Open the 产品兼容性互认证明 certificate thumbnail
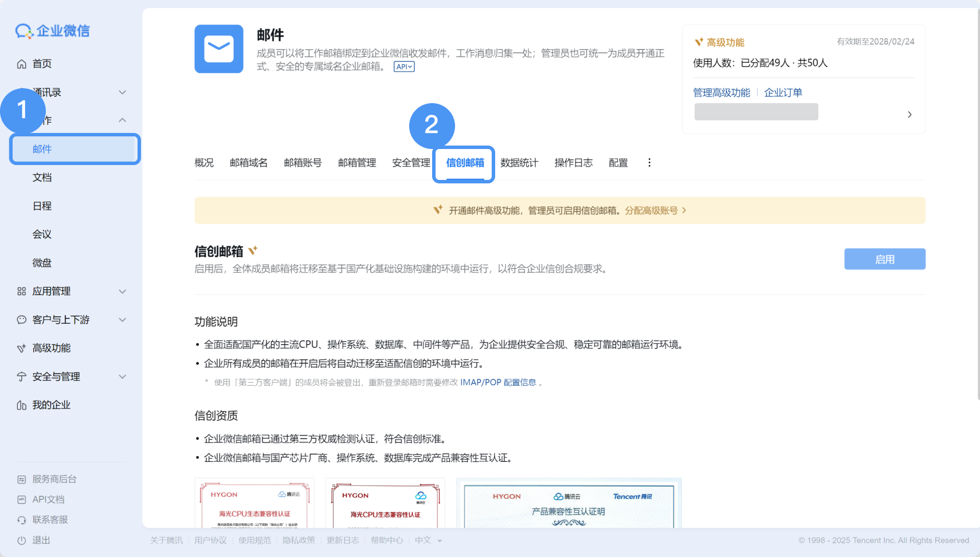This screenshot has height=557, width=980. point(569,503)
